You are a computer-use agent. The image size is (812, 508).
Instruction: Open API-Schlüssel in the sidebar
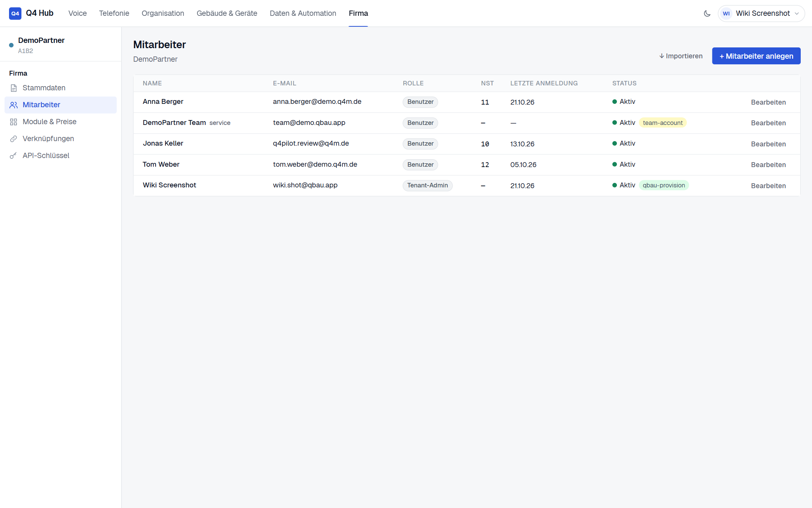(x=61, y=156)
